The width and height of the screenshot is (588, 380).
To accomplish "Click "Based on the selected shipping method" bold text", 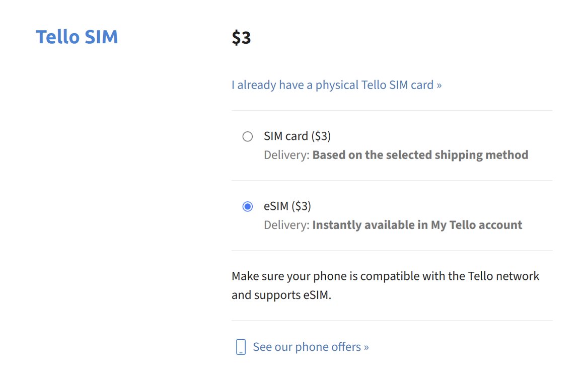I will (420, 155).
